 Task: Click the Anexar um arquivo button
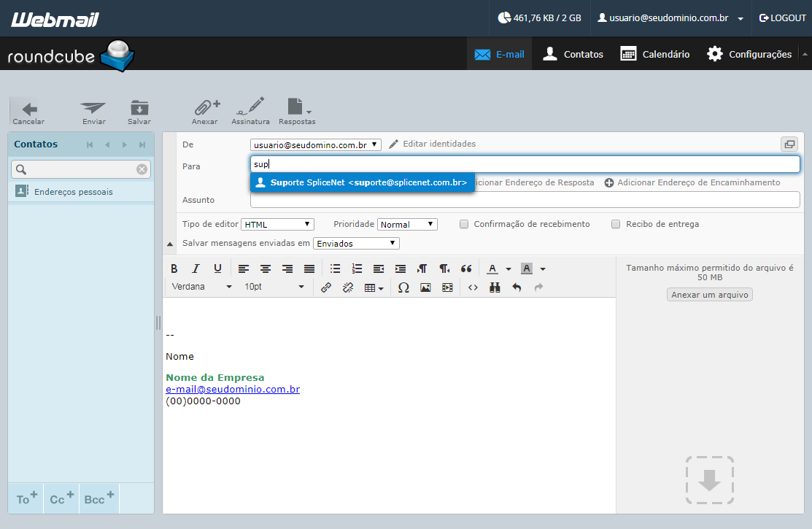coord(709,294)
